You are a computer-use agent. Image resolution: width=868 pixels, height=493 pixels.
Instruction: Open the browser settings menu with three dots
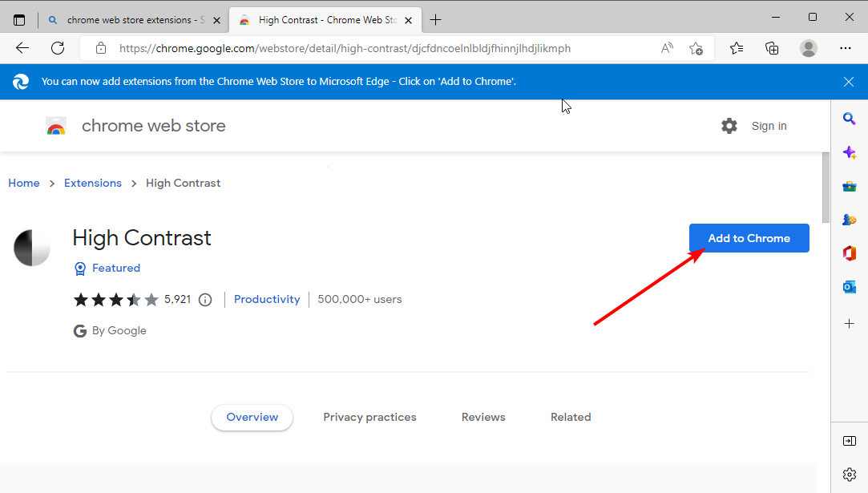tap(846, 48)
